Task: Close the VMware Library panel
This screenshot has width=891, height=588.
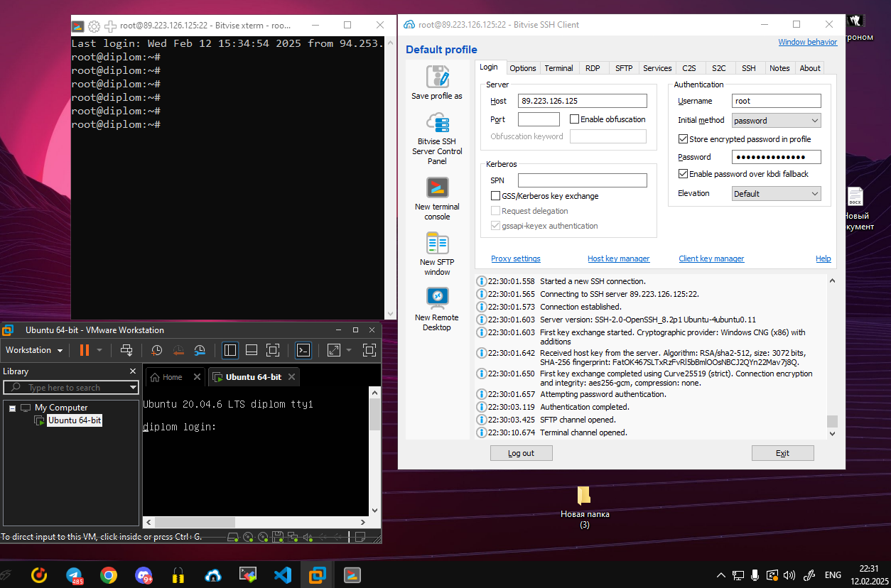Action: pyautogui.click(x=133, y=371)
